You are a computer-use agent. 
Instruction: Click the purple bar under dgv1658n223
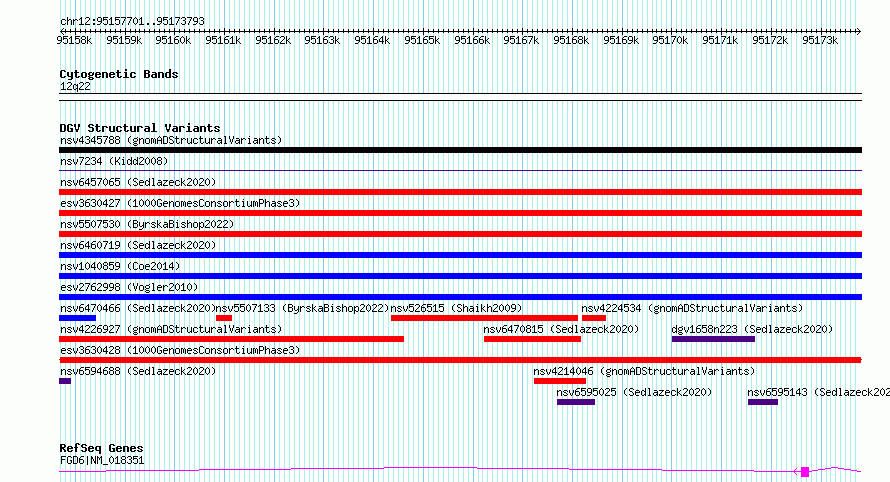tap(713, 339)
